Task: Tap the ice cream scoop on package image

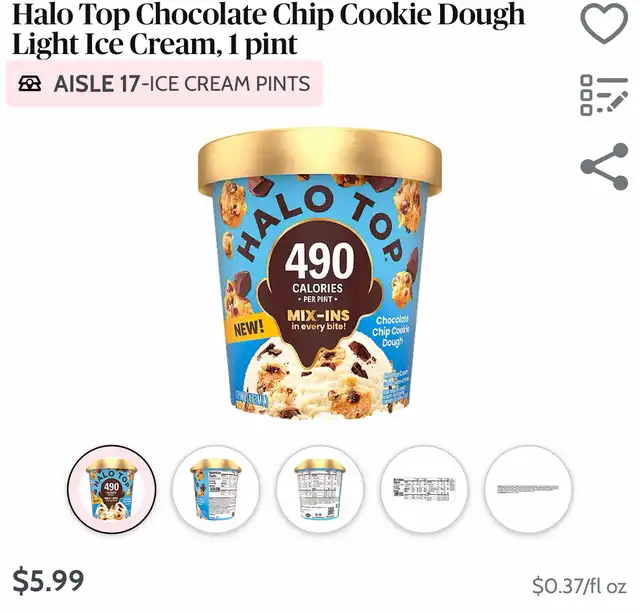Action: pos(322,380)
